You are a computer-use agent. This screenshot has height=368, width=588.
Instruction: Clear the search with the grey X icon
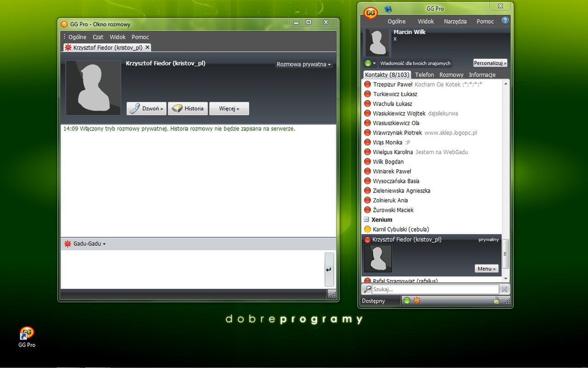click(x=504, y=289)
